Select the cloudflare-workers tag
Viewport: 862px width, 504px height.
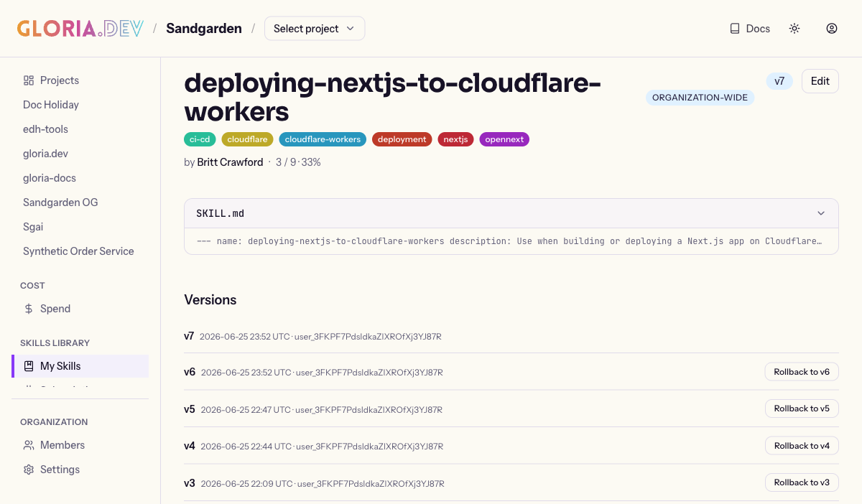click(323, 139)
